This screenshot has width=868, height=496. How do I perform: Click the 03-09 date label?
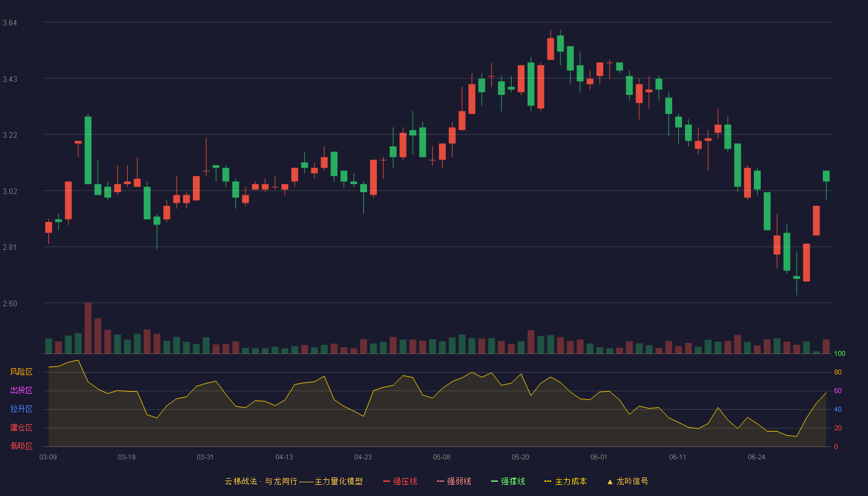pos(48,457)
